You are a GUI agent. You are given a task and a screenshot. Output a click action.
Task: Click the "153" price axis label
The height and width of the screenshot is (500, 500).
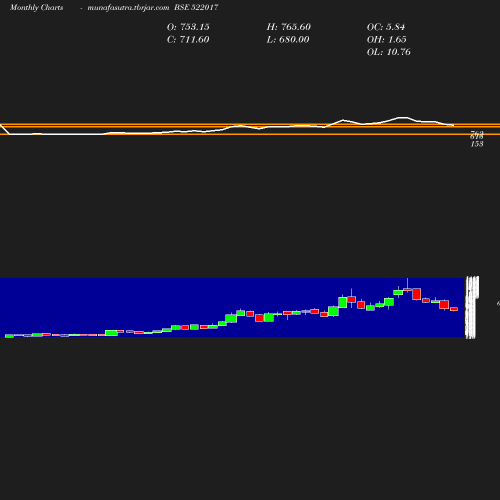coord(477,144)
